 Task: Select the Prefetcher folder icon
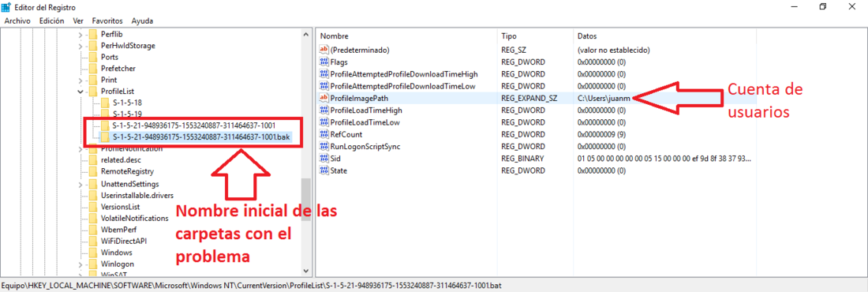[x=93, y=68]
